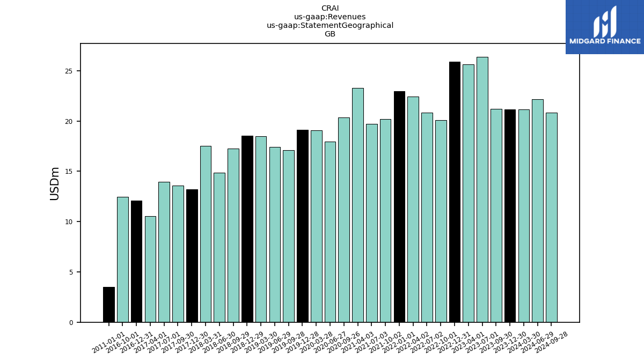This screenshot has height=362, width=644.
Task: Click the 2024-06-29 bar
Action: pos(538,211)
